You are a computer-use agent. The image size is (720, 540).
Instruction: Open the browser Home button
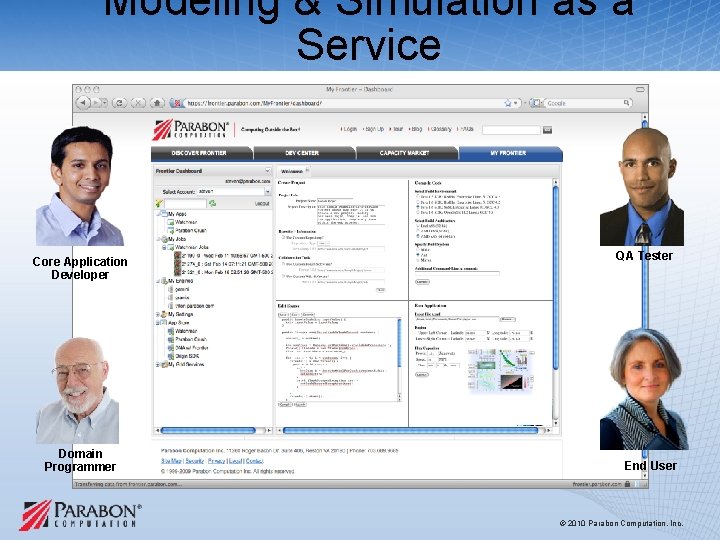(x=157, y=103)
